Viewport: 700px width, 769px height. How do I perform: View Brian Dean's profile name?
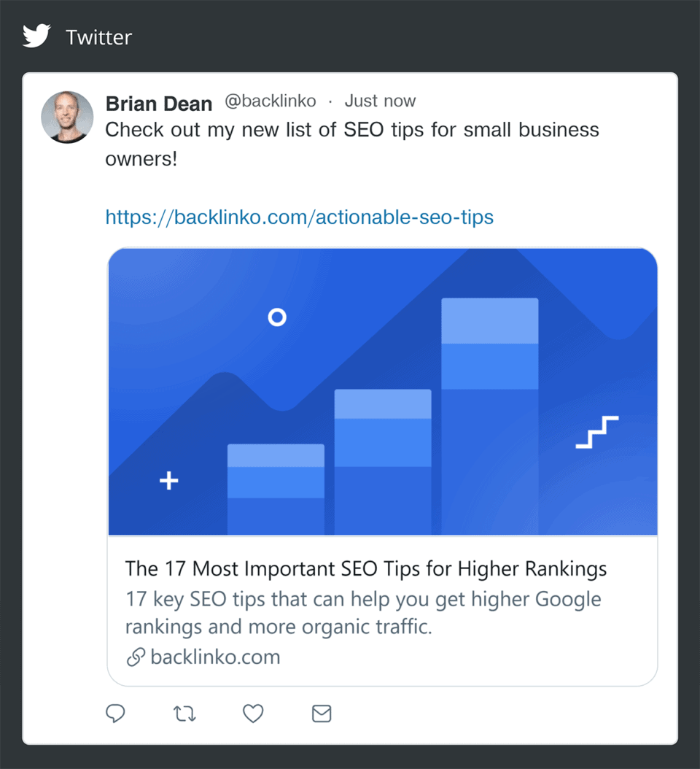158,104
